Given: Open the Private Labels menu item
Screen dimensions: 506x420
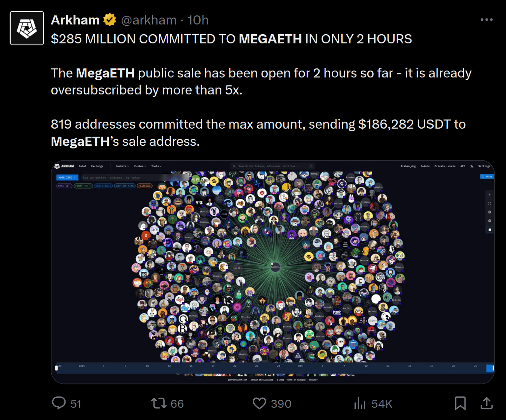Looking at the screenshot, I should (445, 166).
